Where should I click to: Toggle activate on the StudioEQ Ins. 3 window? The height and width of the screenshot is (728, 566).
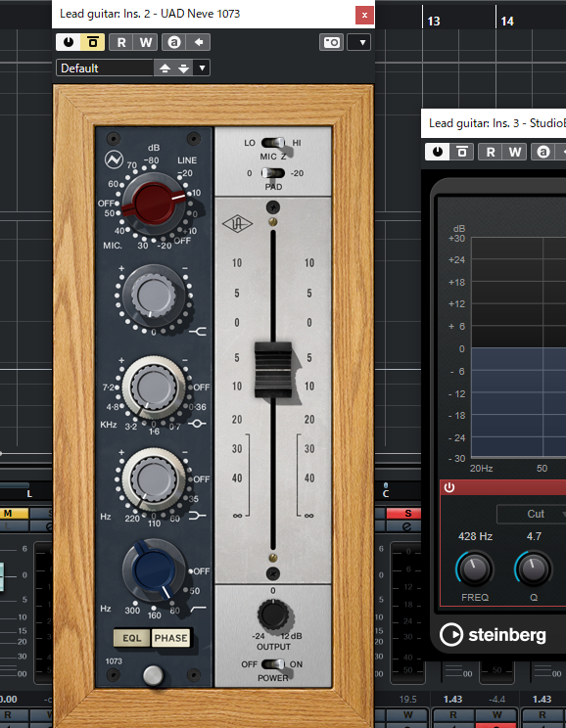tap(438, 152)
